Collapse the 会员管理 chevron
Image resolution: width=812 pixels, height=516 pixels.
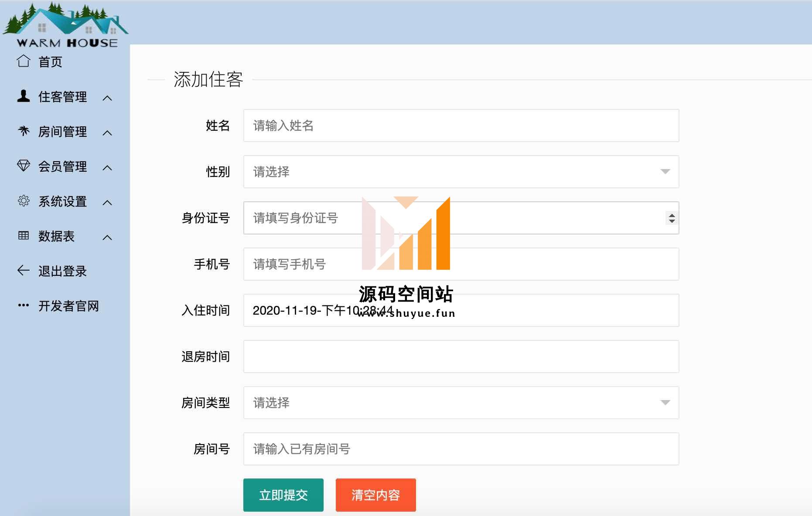coord(107,167)
